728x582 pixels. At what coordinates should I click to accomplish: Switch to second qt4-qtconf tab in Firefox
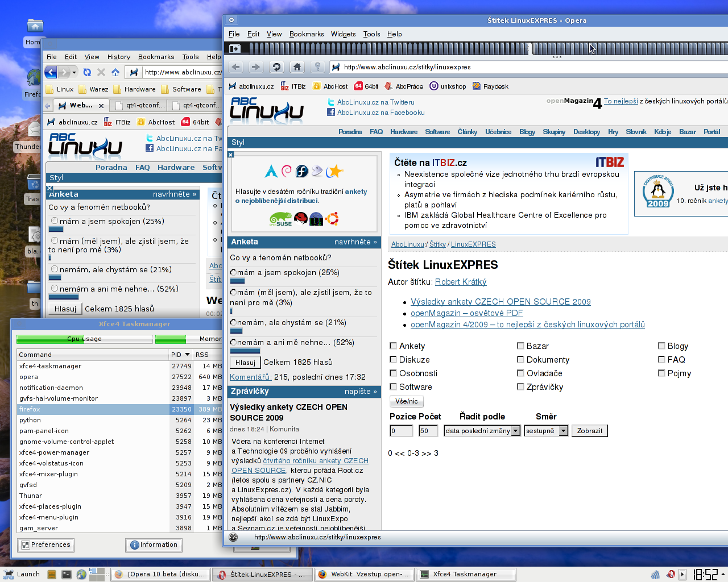pyautogui.click(x=195, y=105)
